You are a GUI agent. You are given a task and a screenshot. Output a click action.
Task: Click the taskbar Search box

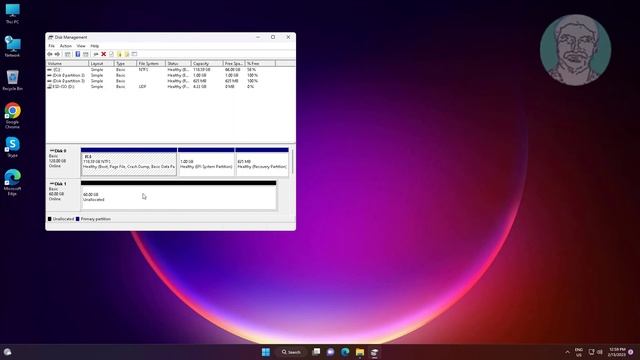291,352
